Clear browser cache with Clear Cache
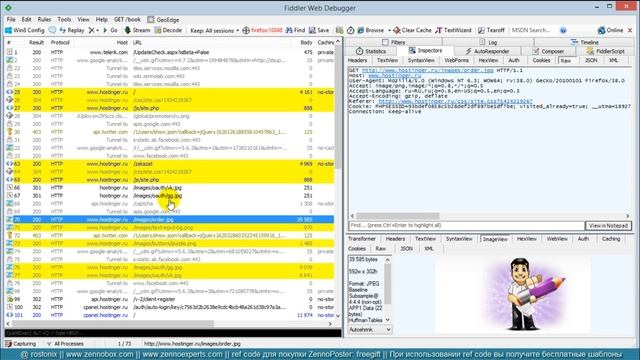 (x=412, y=30)
